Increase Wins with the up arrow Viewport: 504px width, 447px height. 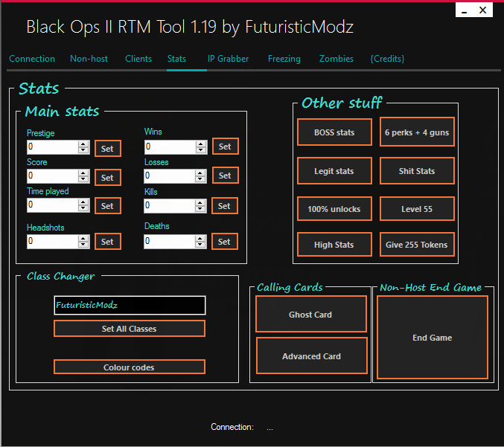pyautogui.click(x=201, y=144)
